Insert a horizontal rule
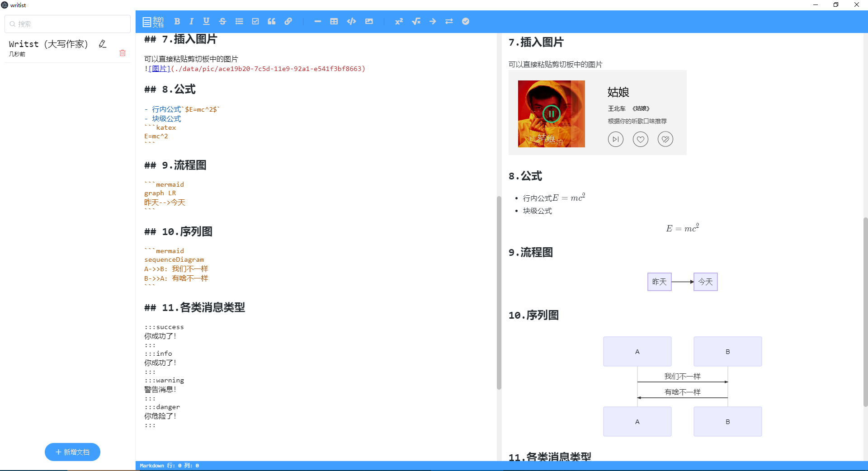 point(318,21)
